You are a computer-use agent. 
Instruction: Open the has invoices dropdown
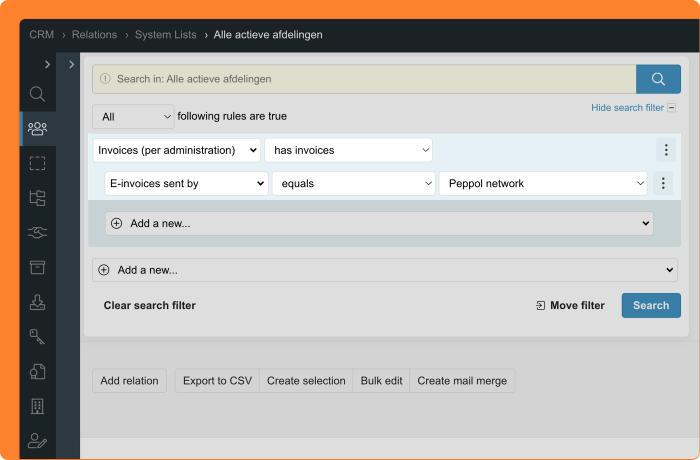coord(348,150)
